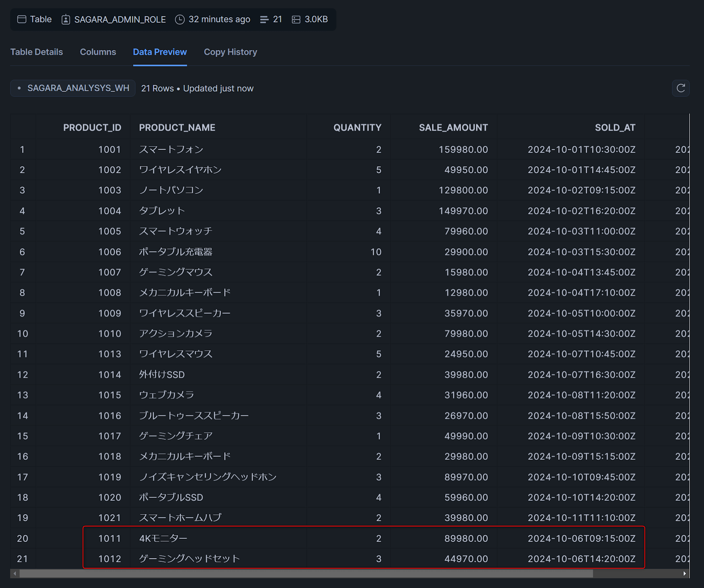
Task: Click the storage size icon beside 3.0KB
Action: click(x=296, y=19)
